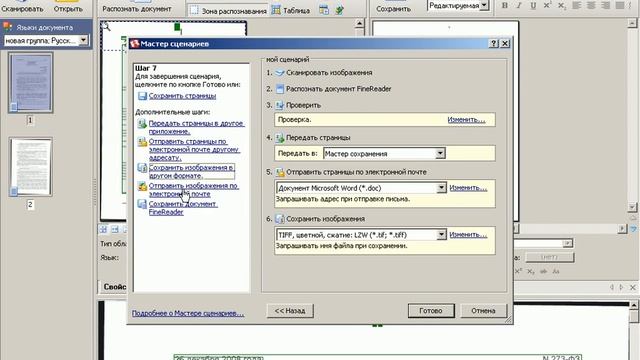Select page 1 thumbnail
Screen dimensions: 640x360
coord(31,83)
